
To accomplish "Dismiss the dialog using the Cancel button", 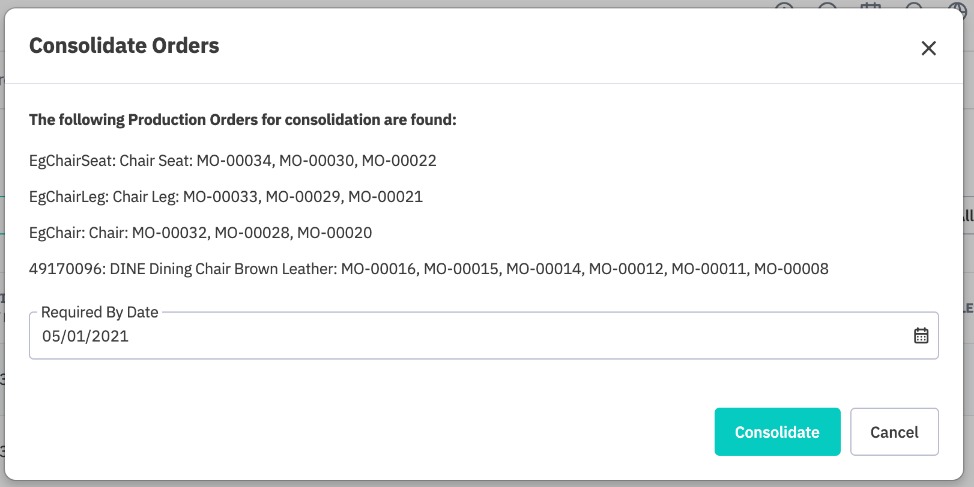I will [x=894, y=432].
